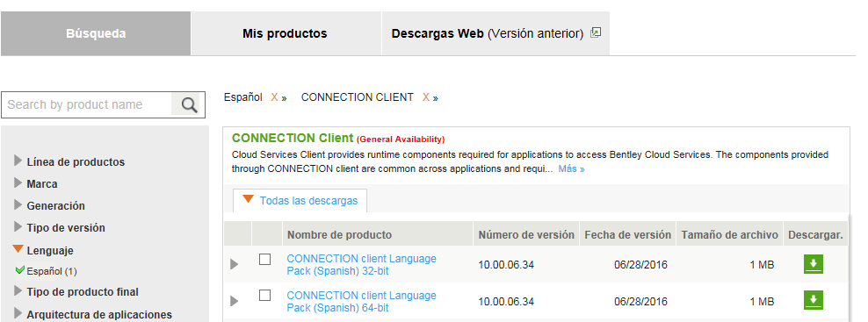Download the Spanish 32-bit Language Pack

(x=814, y=264)
